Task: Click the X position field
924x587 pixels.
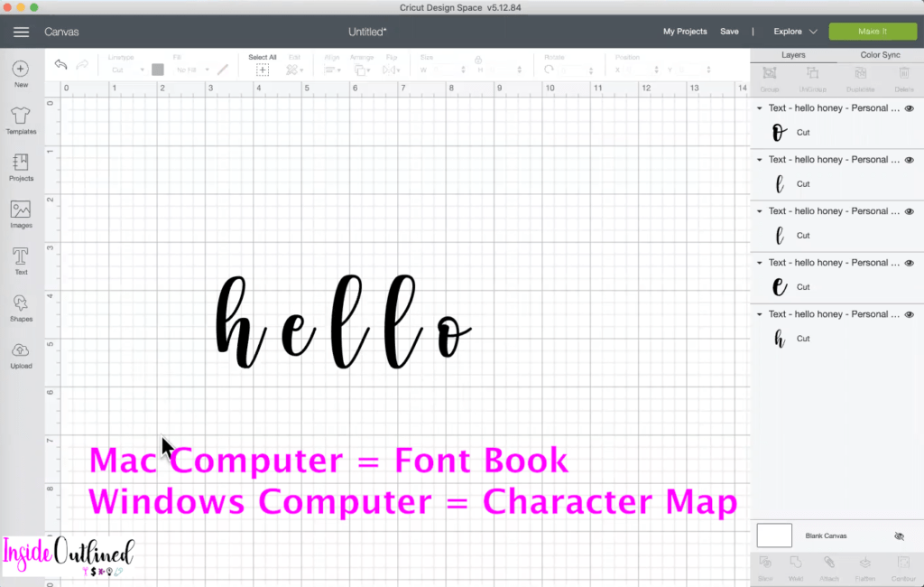Action: pyautogui.click(x=642, y=70)
